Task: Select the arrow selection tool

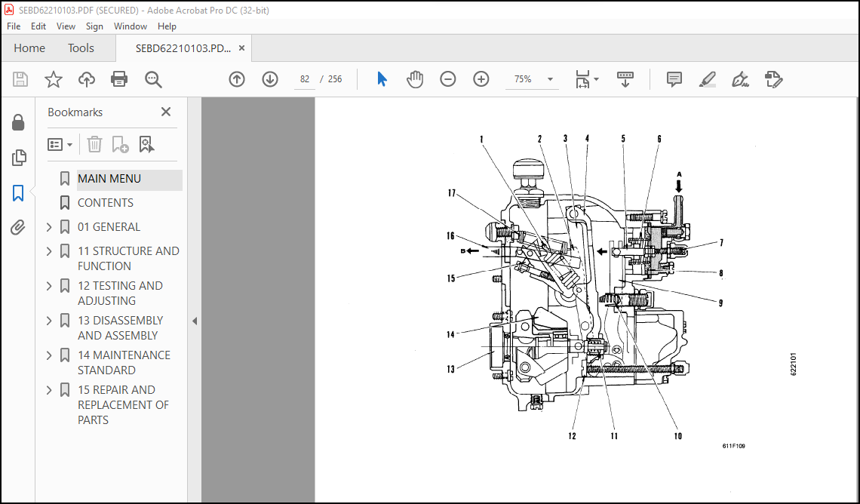Action: (382, 79)
